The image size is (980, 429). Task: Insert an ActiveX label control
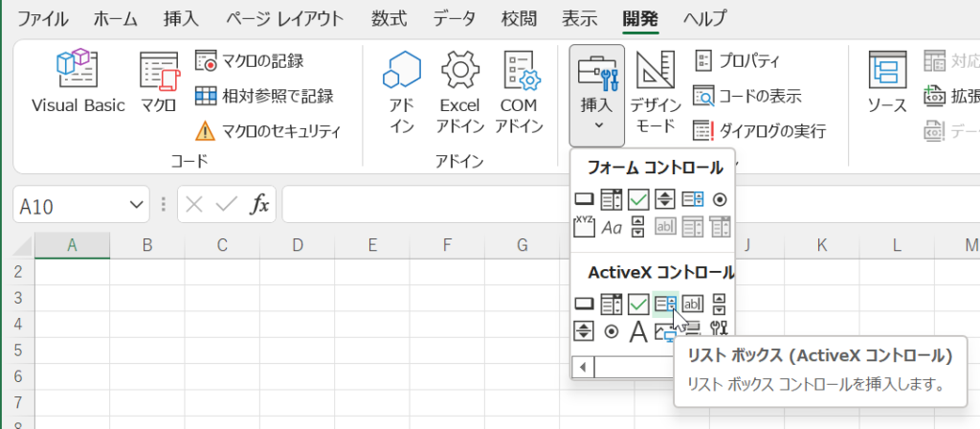638,331
